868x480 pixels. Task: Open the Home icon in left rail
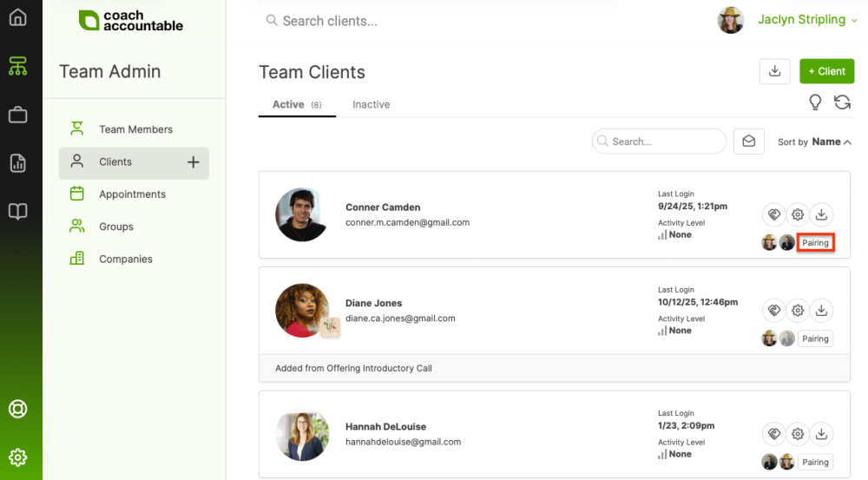(x=17, y=17)
